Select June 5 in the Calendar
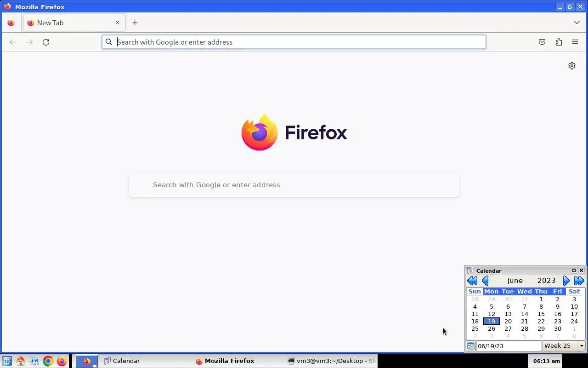Screen dimensions: 588x368 (x=492, y=306)
